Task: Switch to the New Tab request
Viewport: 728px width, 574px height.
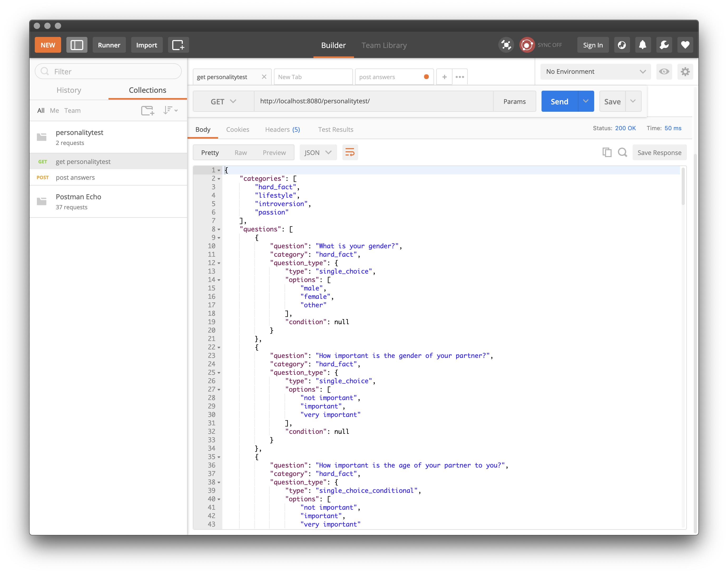Action: [x=313, y=77]
